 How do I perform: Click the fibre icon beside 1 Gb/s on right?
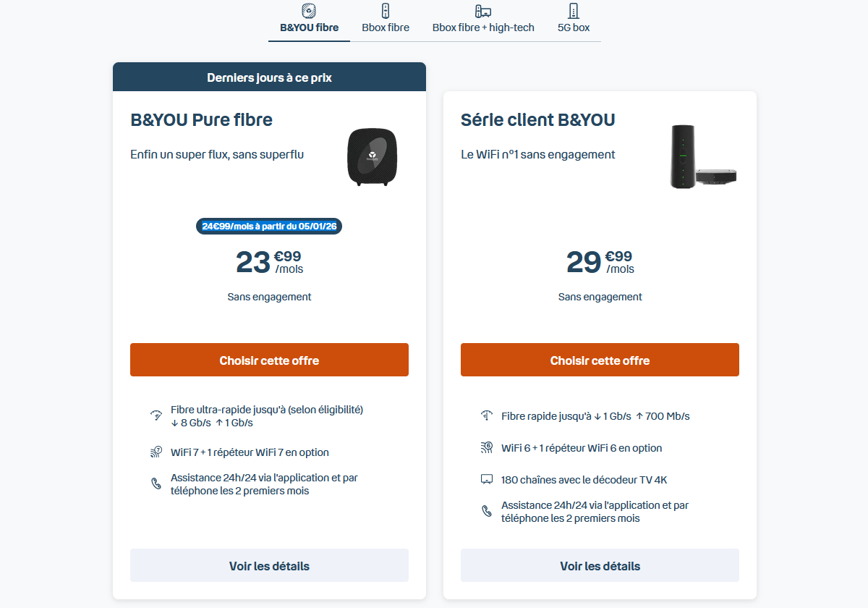486,415
